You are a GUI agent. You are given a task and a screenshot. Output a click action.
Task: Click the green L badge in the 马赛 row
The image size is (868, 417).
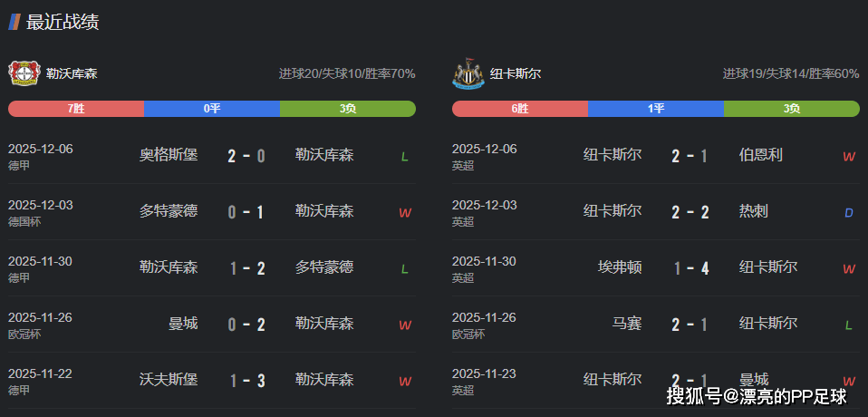pos(849,325)
